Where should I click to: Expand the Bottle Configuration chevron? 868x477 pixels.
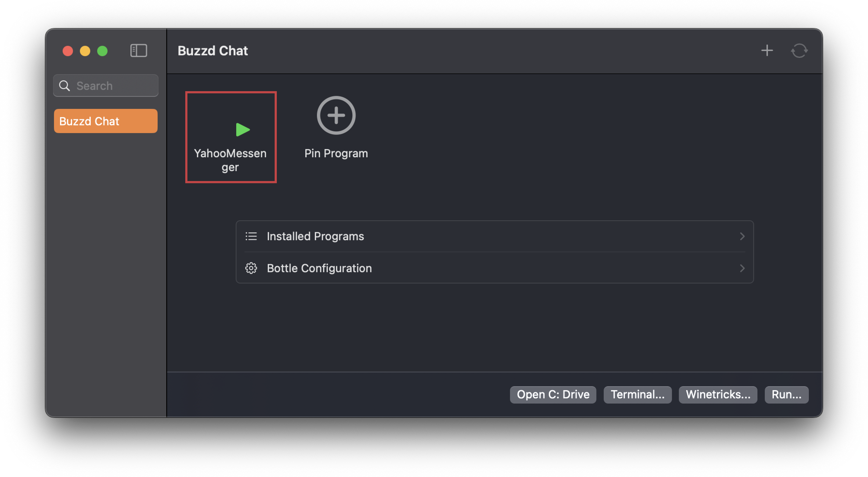click(742, 268)
